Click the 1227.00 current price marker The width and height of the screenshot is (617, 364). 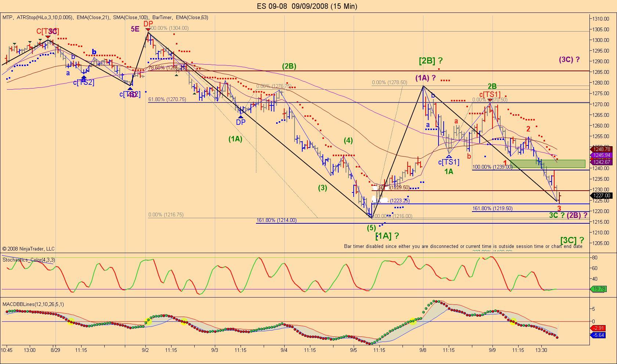point(602,196)
